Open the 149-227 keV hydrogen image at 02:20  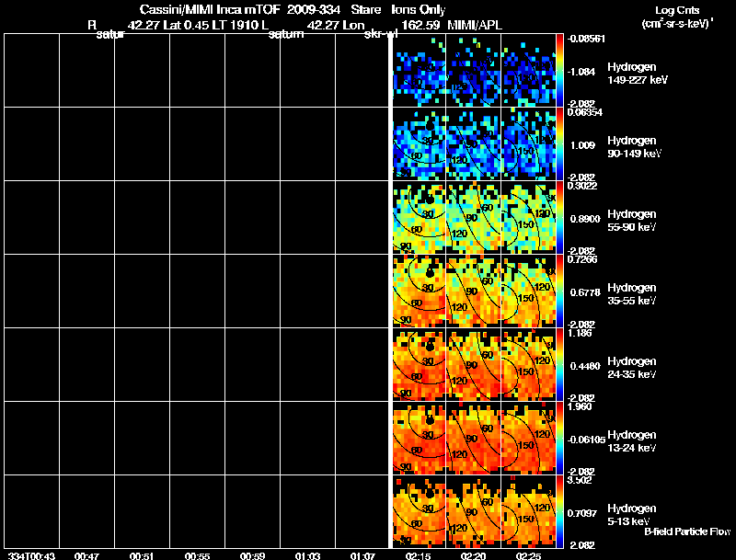click(x=474, y=71)
